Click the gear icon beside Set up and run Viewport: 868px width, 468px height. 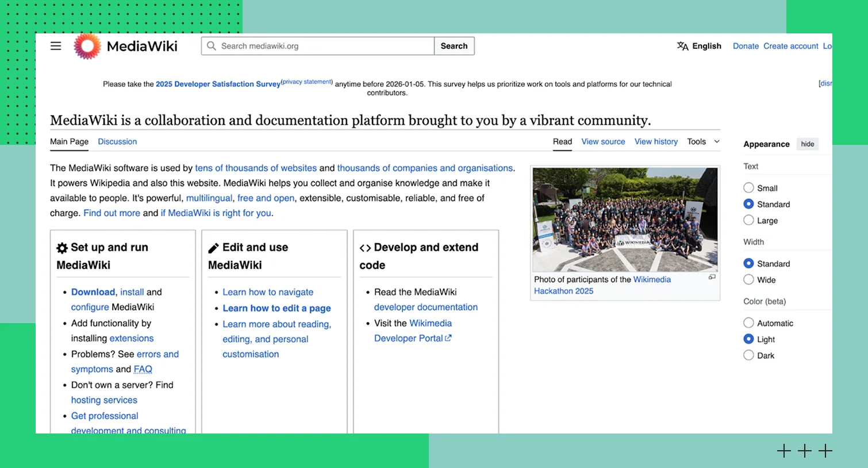click(62, 248)
